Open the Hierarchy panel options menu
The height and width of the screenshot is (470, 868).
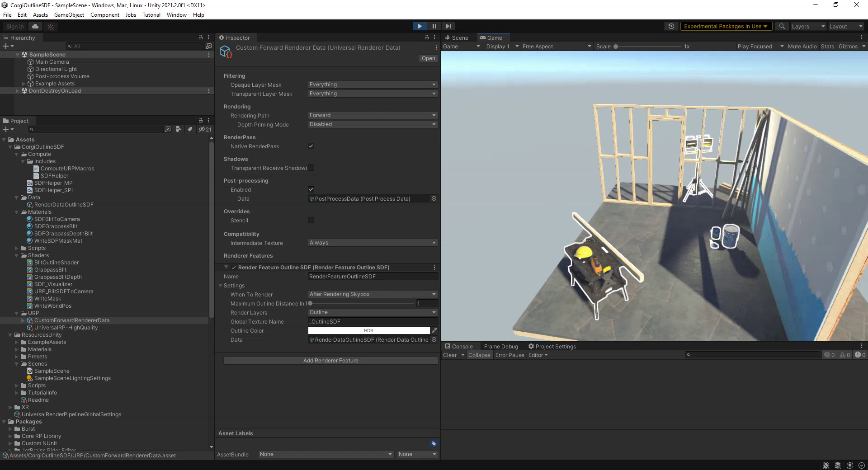[x=208, y=38]
